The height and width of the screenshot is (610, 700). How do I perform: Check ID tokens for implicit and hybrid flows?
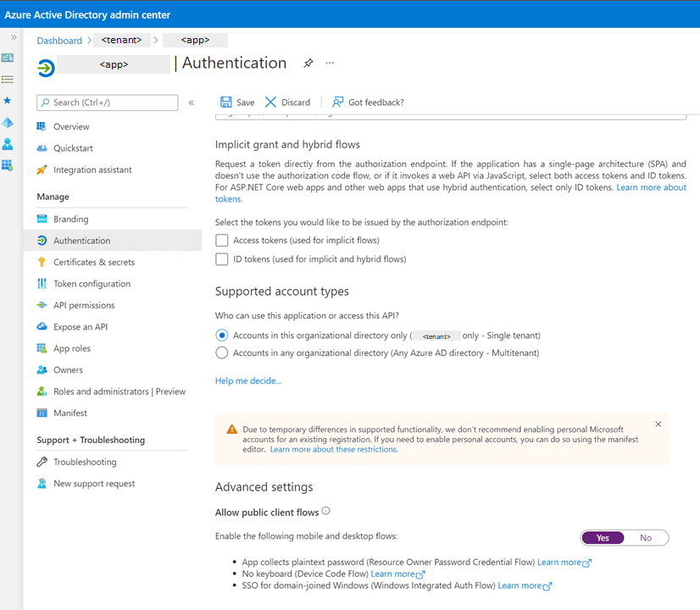pyautogui.click(x=222, y=259)
